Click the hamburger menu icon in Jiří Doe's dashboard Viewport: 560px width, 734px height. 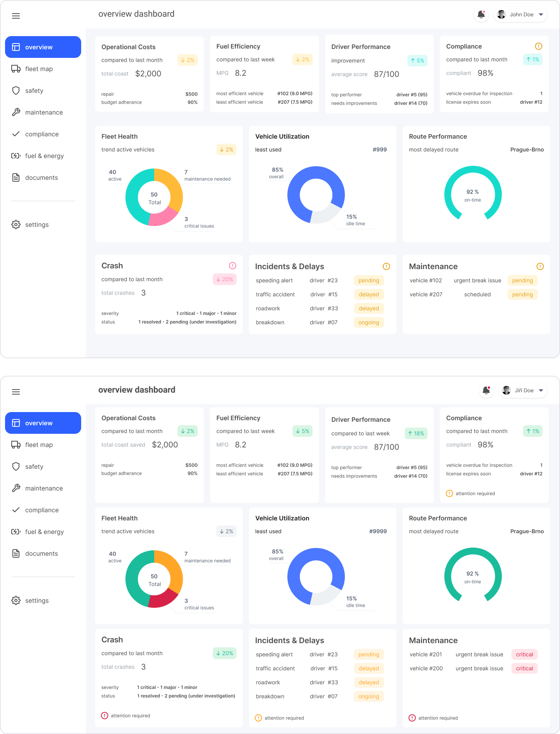[x=16, y=392]
